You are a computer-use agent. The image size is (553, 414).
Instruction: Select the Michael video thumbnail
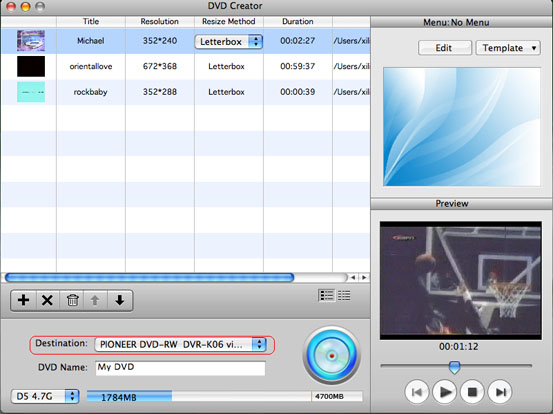[31, 41]
